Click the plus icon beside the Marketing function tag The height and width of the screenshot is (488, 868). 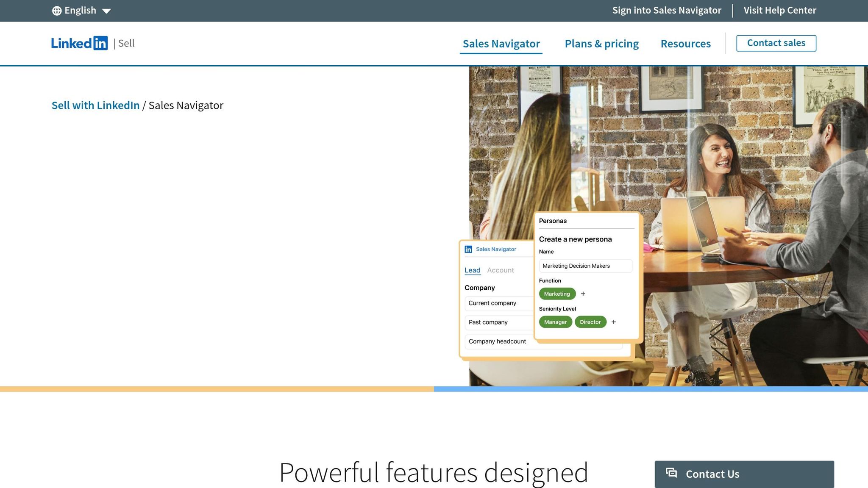coord(584,294)
